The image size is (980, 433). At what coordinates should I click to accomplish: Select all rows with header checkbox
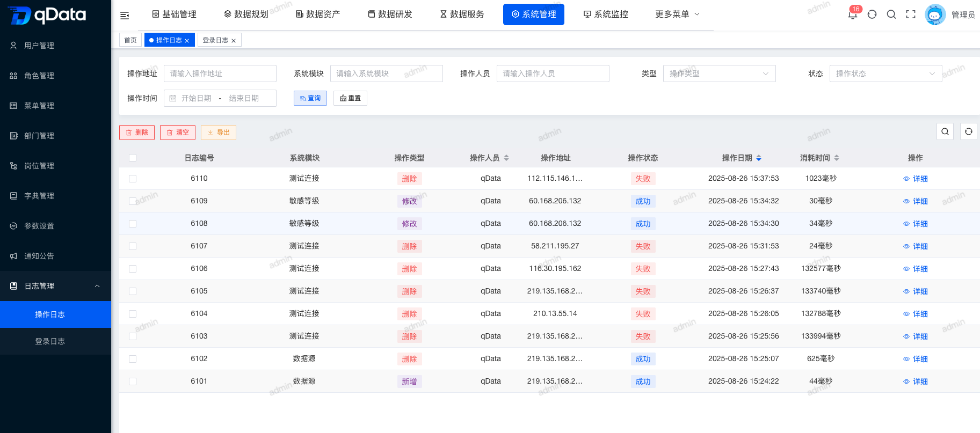[133, 158]
